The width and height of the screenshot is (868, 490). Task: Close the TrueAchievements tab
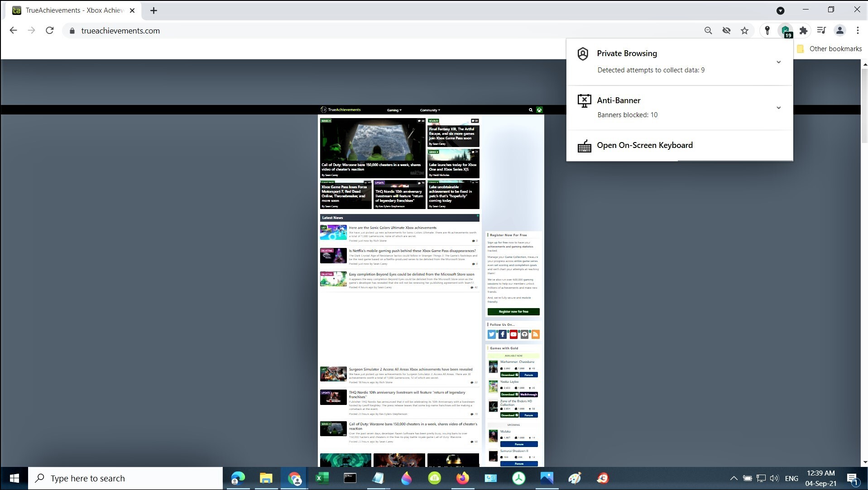pyautogui.click(x=132, y=10)
